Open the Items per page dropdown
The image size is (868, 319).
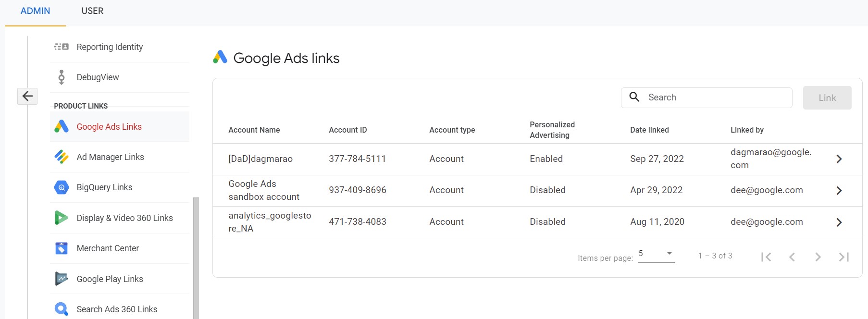(x=657, y=254)
